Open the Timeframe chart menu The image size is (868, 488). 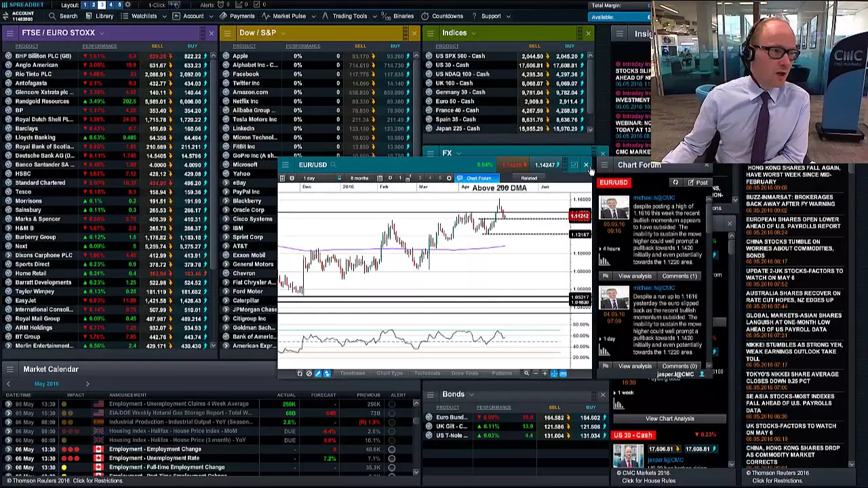[x=352, y=373]
